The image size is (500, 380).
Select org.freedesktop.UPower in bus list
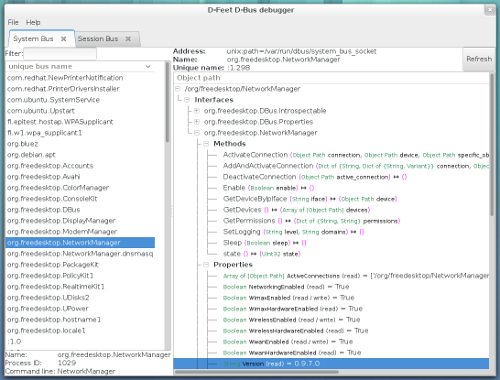(48, 308)
